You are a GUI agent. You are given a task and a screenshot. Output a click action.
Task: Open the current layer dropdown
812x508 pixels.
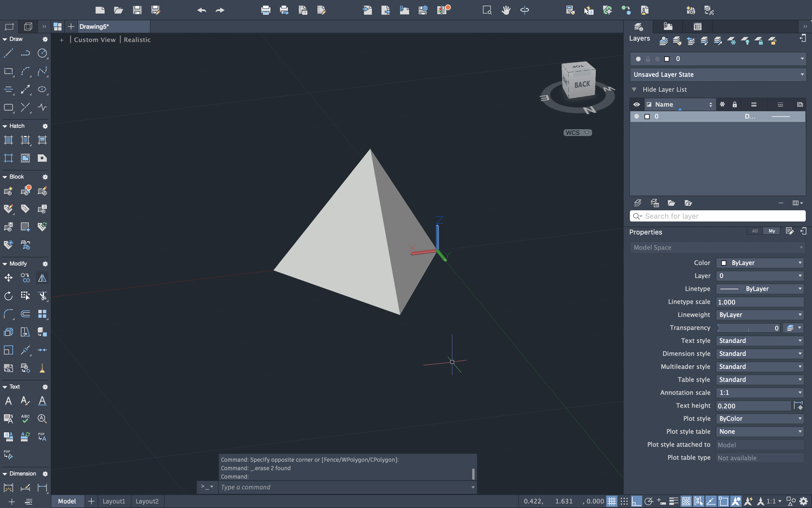(x=718, y=59)
